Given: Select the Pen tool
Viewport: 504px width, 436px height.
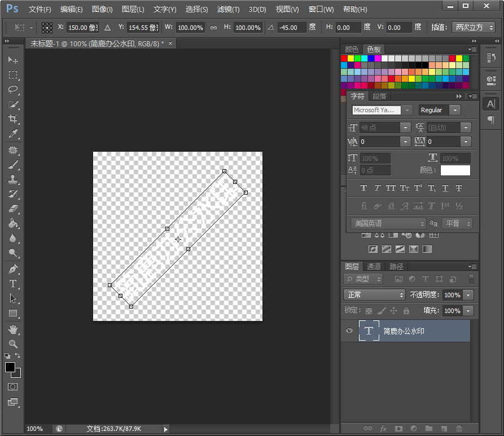Looking at the screenshot, I should coord(13,269).
